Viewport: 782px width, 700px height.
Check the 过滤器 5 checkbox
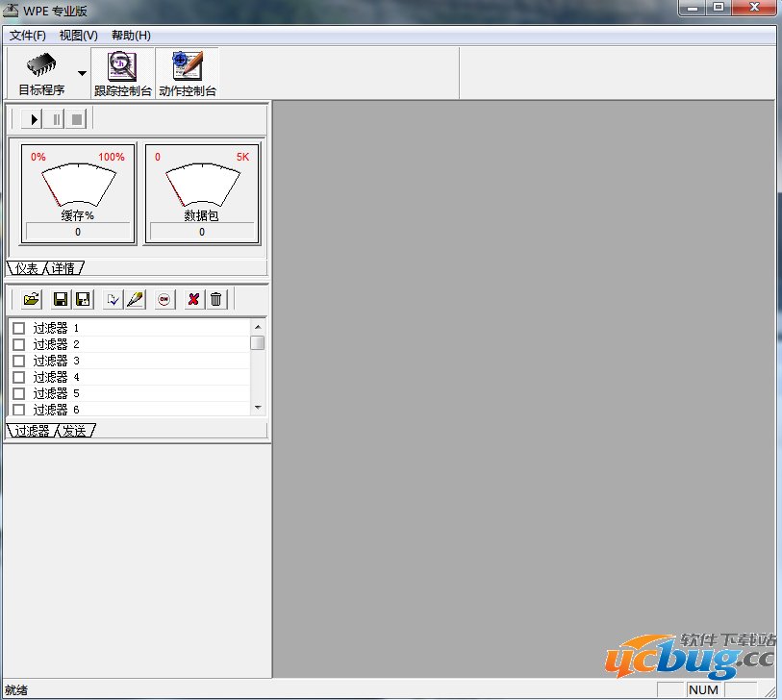(x=19, y=394)
